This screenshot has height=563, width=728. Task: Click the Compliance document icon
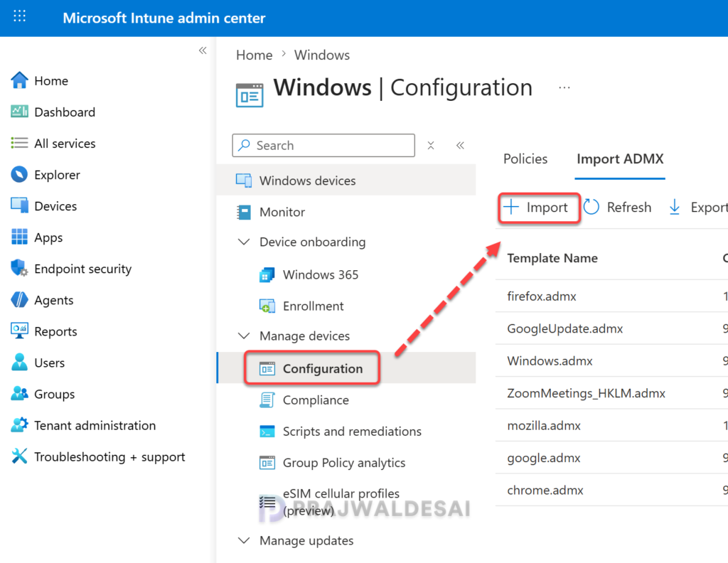(x=267, y=400)
